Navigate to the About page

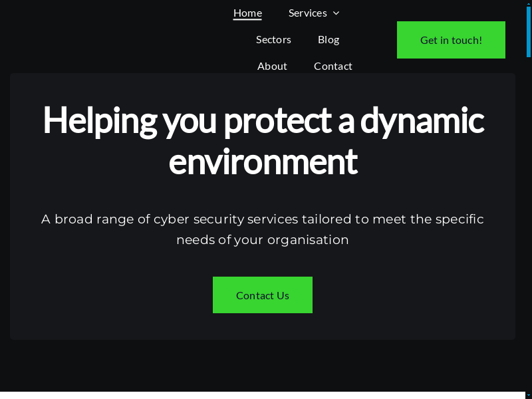[272, 66]
